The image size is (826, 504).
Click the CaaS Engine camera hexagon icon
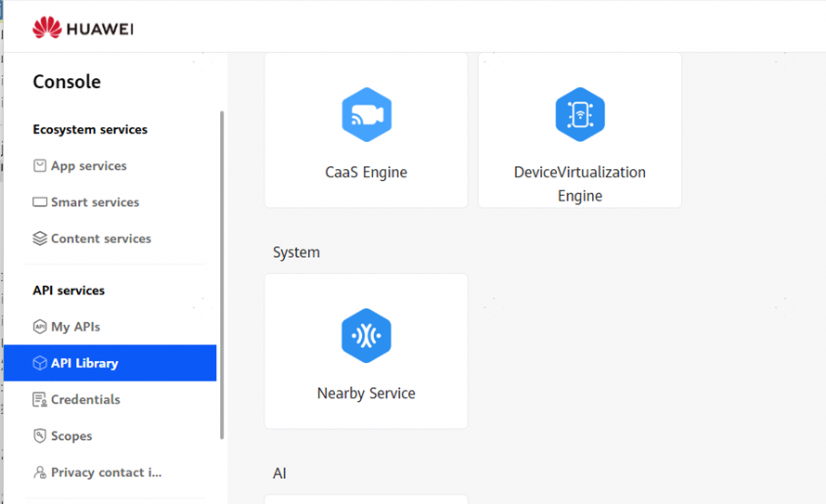pyautogui.click(x=366, y=114)
